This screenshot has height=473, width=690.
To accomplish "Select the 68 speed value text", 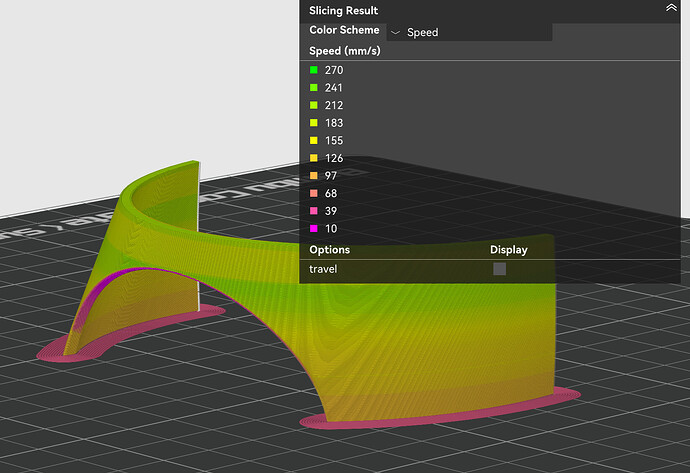I will pos(331,193).
